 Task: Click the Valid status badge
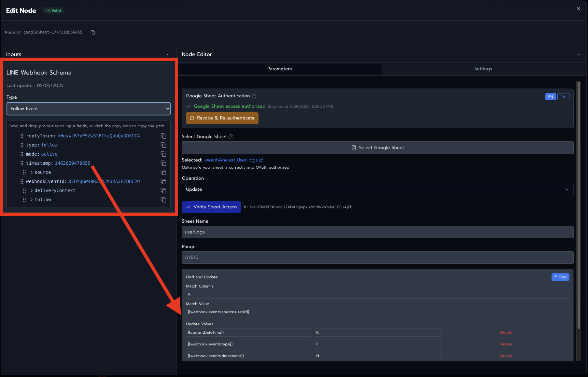(53, 10)
